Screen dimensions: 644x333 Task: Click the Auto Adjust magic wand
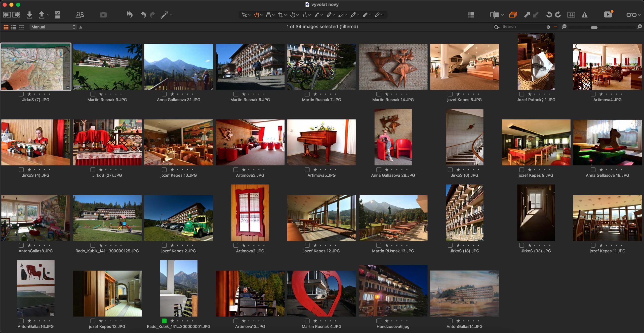click(x=164, y=15)
